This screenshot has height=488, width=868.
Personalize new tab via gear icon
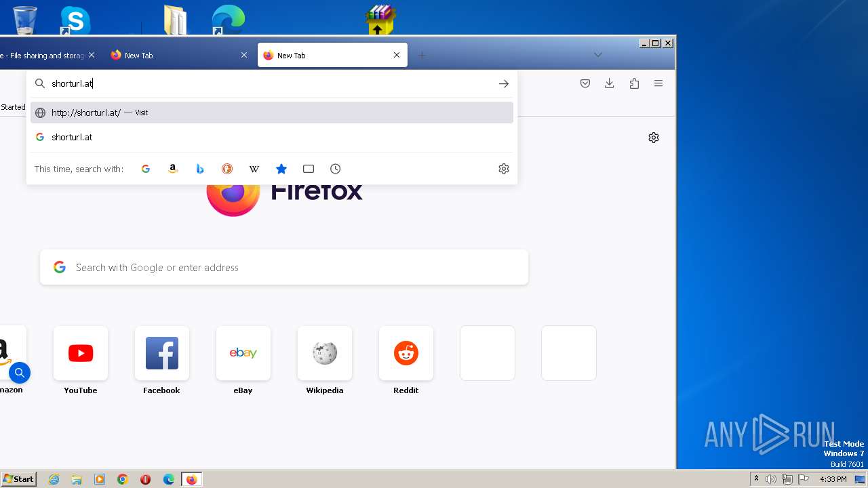pos(654,138)
